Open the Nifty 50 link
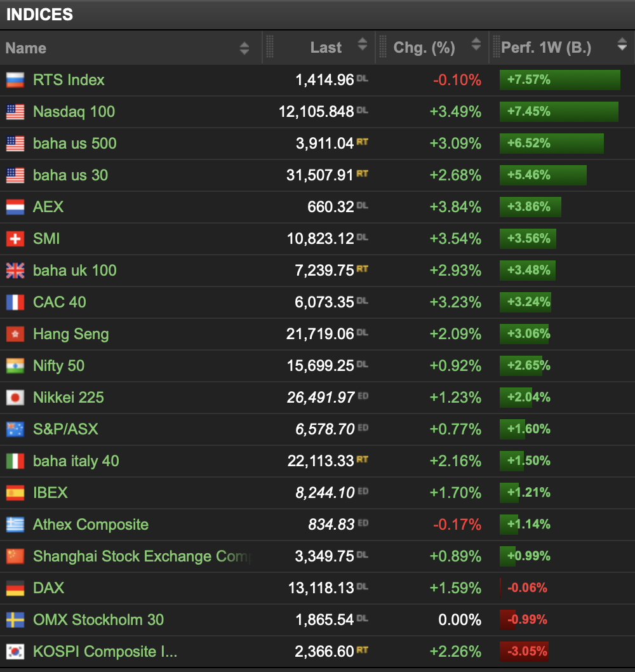This screenshot has width=635, height=672. [x=58, y=366]
